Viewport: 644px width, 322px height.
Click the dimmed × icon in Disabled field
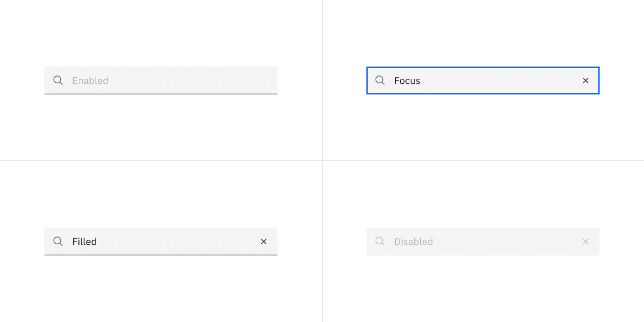(585, 241)
